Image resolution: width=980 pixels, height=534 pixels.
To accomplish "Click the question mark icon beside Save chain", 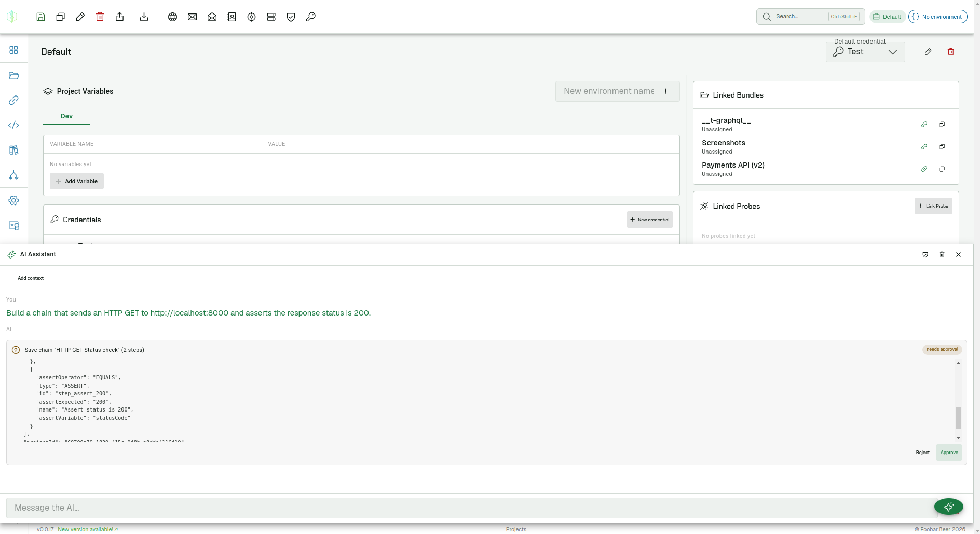I will click(16, 350).
